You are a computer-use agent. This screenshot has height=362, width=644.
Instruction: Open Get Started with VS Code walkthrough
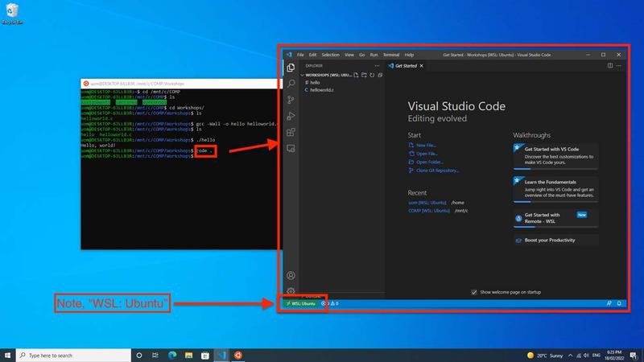[555, 156]
